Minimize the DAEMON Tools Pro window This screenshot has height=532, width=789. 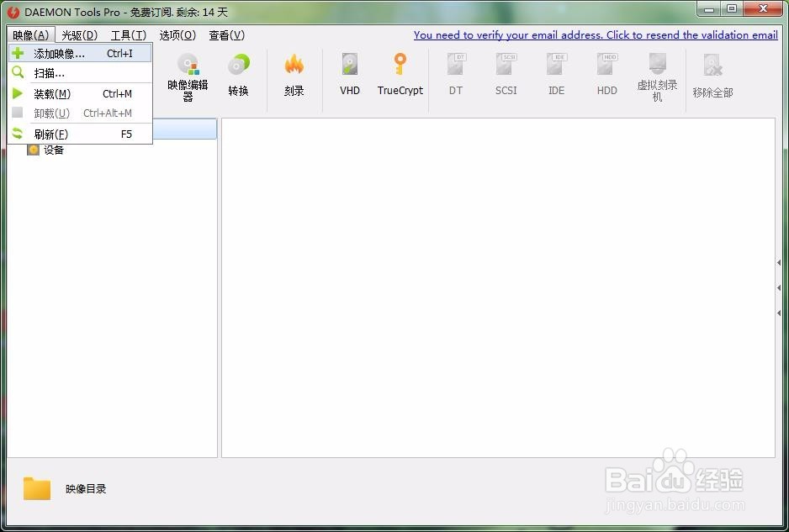coord(709,9)
